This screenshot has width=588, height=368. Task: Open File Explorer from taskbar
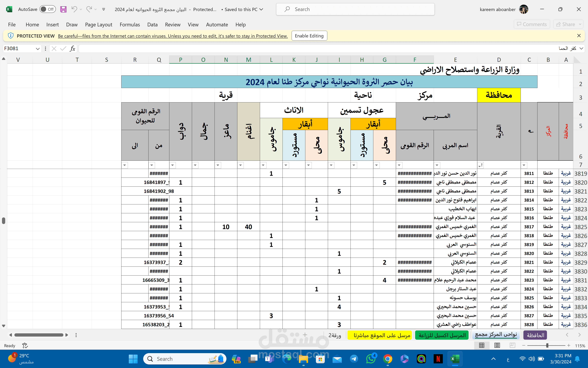pyautogui.click(x=303, y=359)
